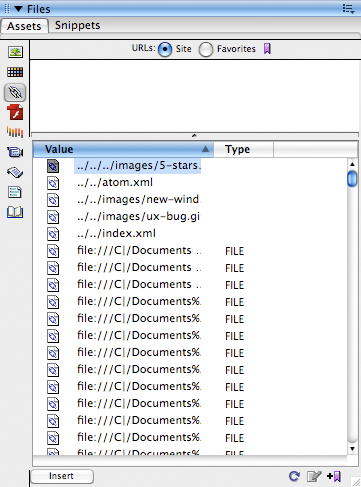Image resolution: width=361 pixels, height=487 pixels.
Task: Select the Site URLs radio button
Action: click(165, 49)
